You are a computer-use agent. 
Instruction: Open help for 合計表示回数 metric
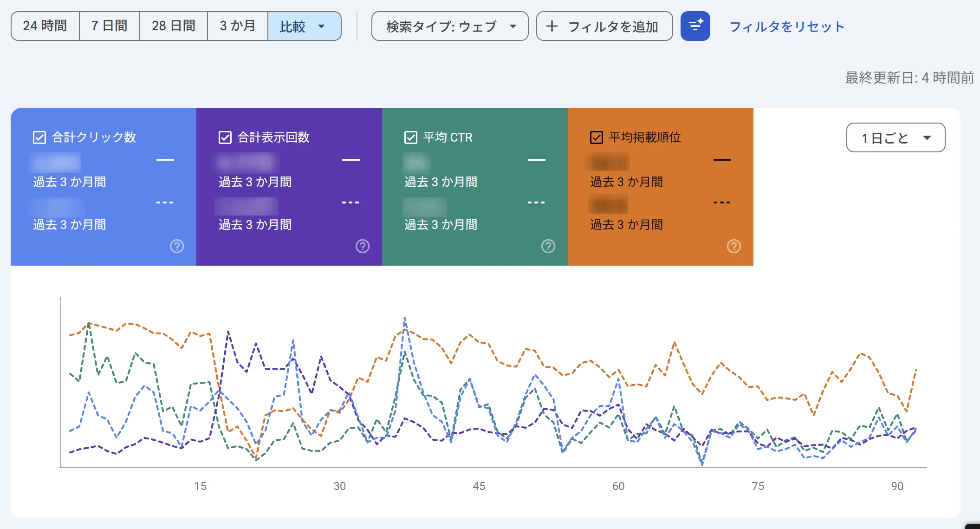[362, 246]
